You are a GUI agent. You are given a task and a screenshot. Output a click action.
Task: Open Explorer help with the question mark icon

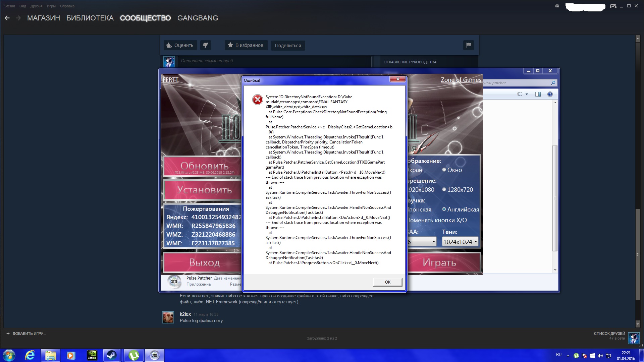(x=550, y=94)
